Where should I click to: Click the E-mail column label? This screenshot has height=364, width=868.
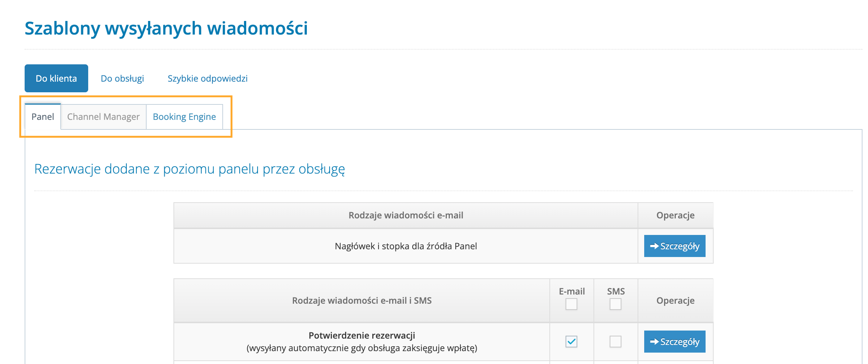571,291
